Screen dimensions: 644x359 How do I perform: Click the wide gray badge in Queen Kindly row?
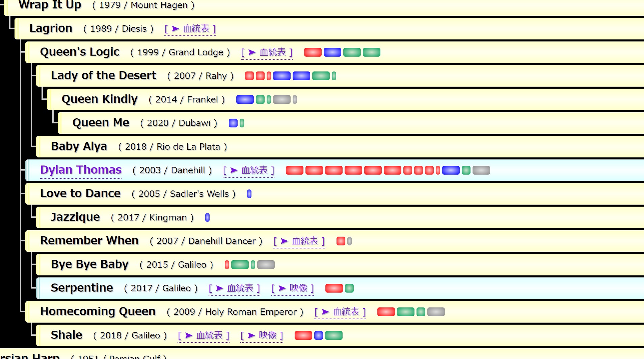pyautogui.click(x=281, y=100)
